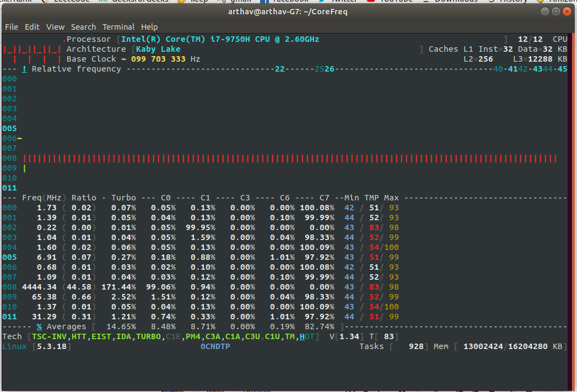Click the 31.29 frequency value of core 011
Viewport: 577px width, 392px height.
point(45,317)
